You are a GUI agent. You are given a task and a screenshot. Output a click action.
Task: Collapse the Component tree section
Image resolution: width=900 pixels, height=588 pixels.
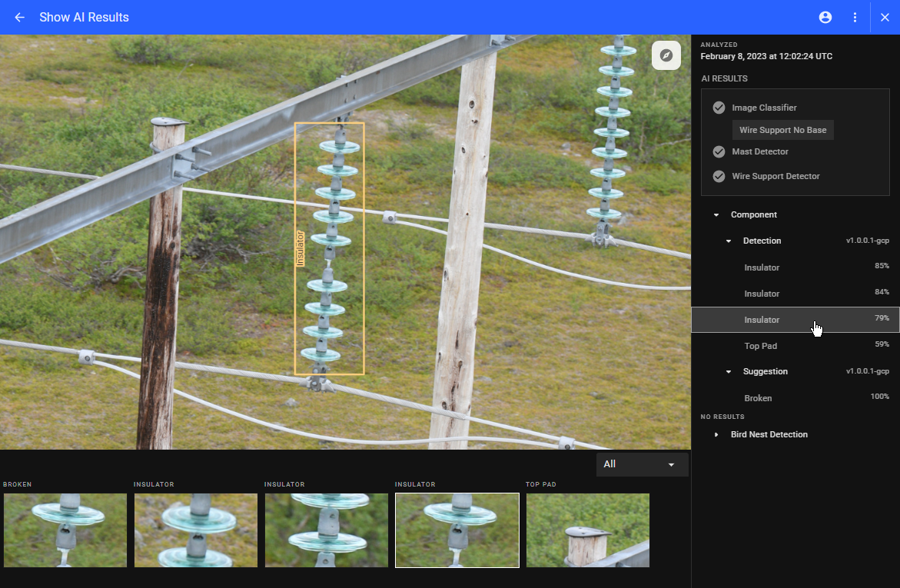pyautogui.click(x=716, y=215)
